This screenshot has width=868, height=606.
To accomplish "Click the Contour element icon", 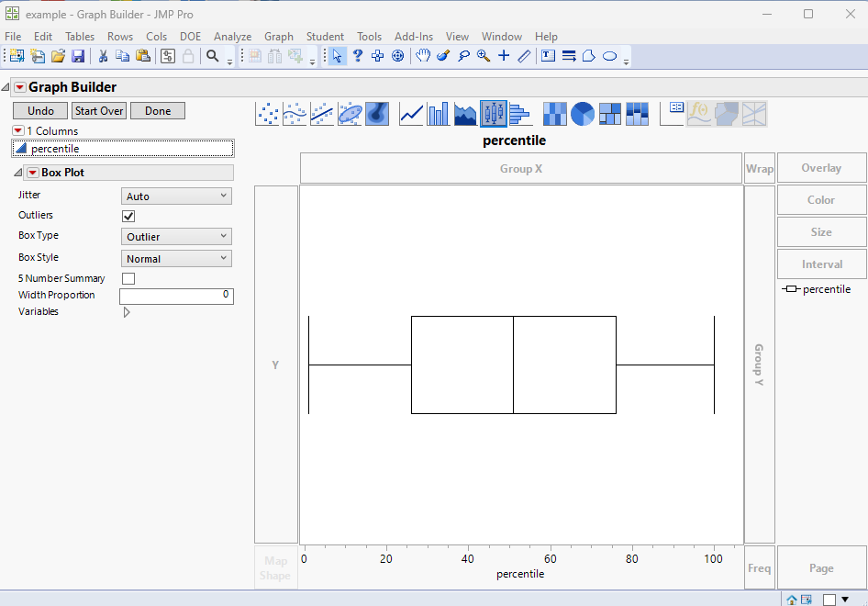I will pyautogui.click(x=377, y=114).
